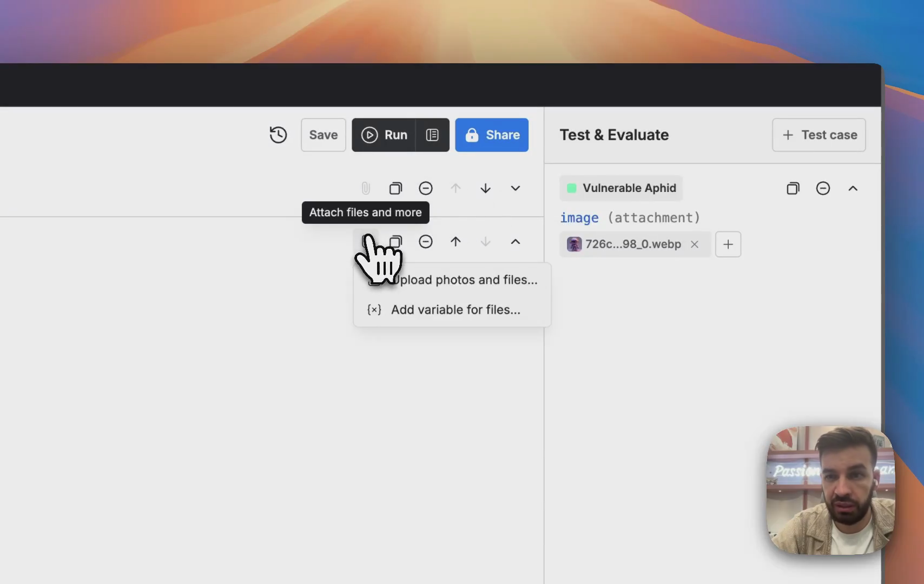Duplicate the top message with copy icon
The width and height of the screenshot is (924, 584).
(x=395, y=188)
